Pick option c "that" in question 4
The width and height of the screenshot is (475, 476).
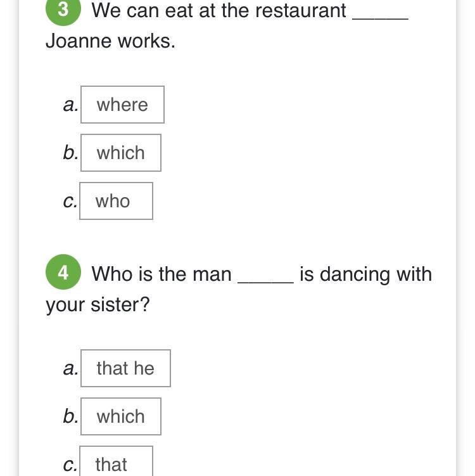tap(116, 463)
